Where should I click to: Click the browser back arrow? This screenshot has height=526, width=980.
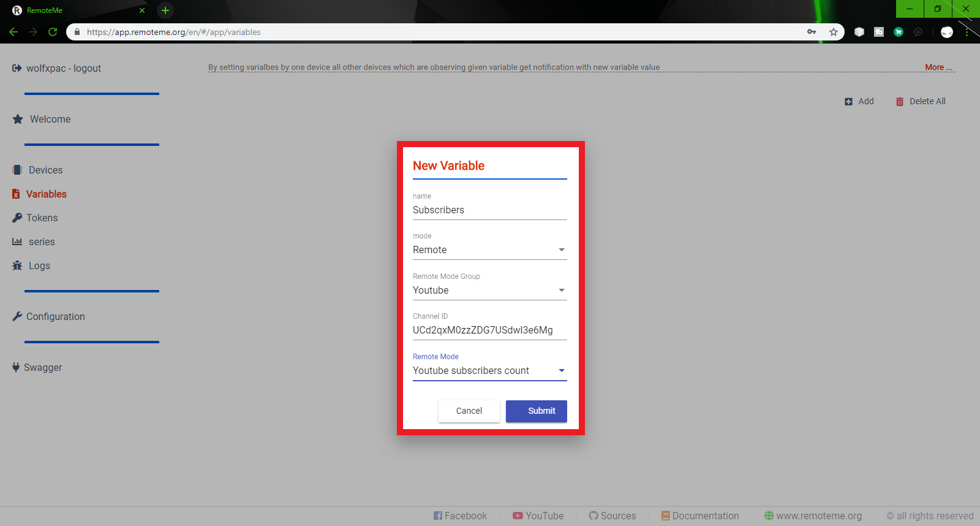click(13, 32)
